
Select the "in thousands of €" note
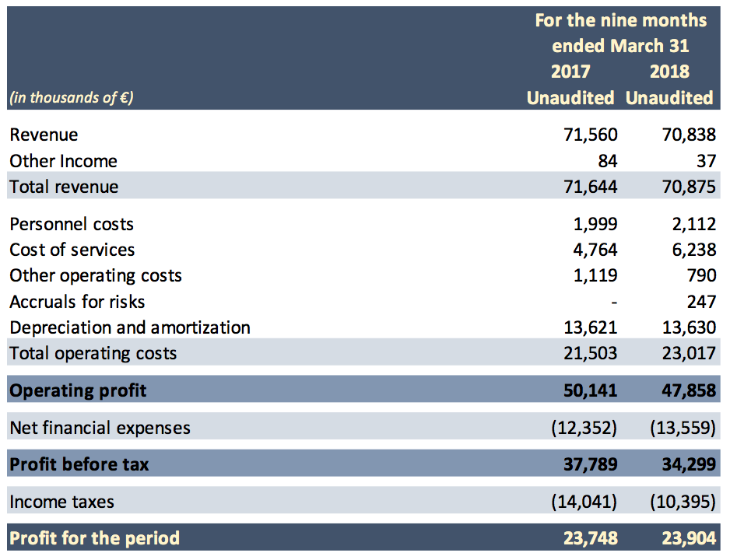tap(71, 98)
